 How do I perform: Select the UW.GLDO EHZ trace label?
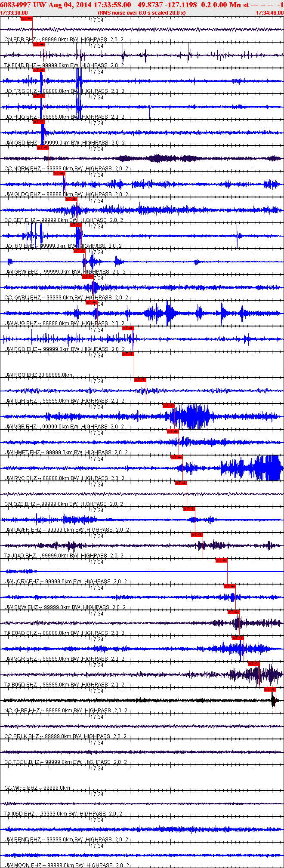[x=66, y=194]
